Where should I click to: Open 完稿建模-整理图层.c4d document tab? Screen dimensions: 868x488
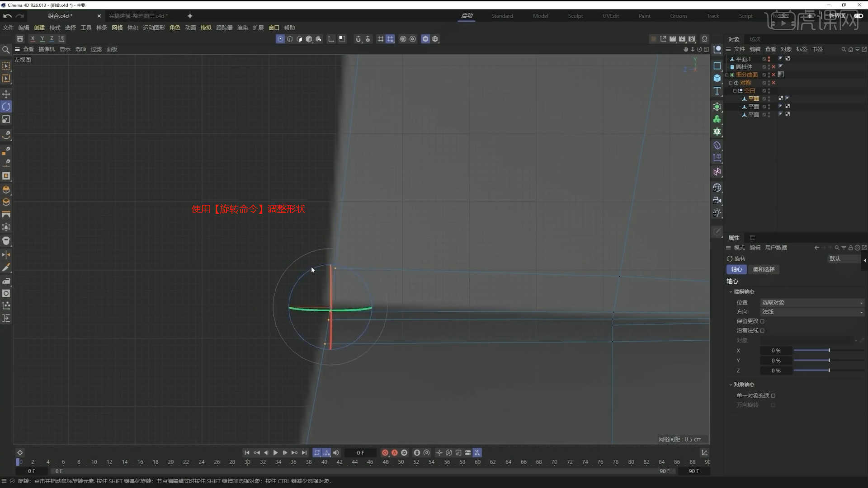pos(138,16)
